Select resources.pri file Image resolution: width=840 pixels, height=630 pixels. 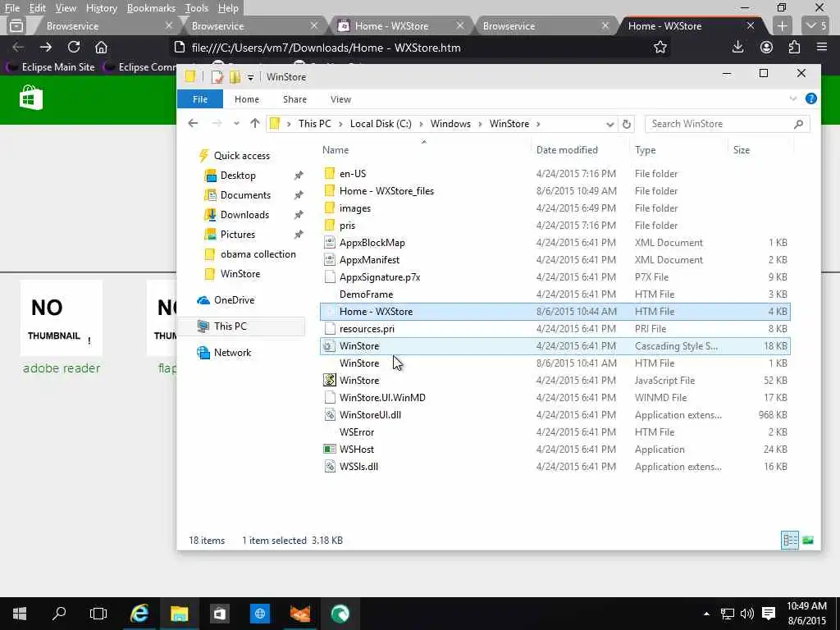555,328
